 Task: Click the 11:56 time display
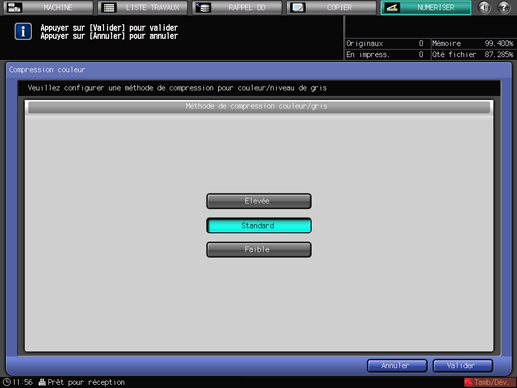tap(23, 382)
